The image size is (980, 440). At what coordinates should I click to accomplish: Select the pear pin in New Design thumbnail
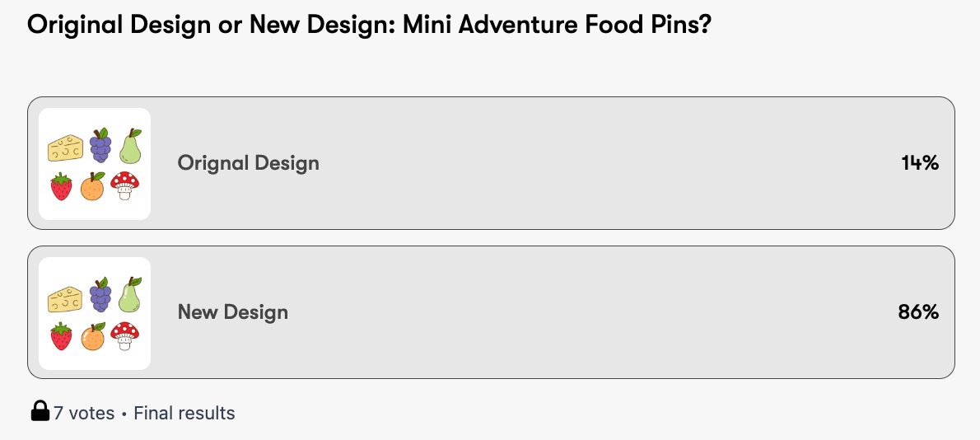tap(130, 295)
